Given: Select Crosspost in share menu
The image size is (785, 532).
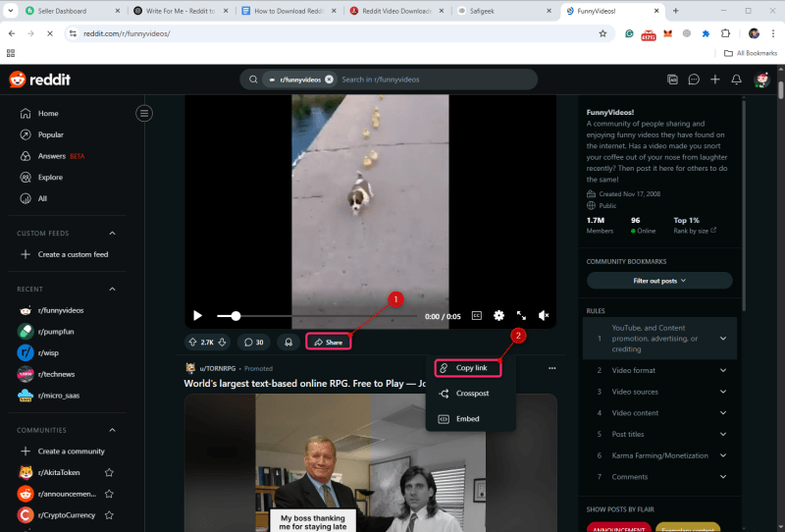Looking at the screenshot, I should (x=471, y=394).
